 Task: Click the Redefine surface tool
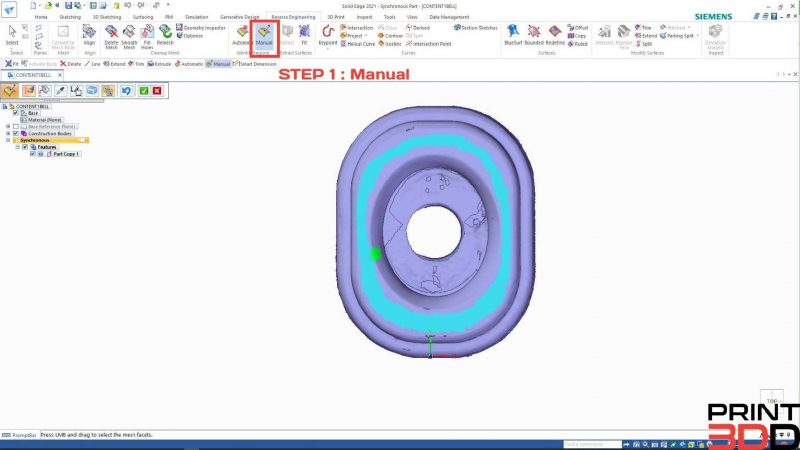[x=555, y=35]
